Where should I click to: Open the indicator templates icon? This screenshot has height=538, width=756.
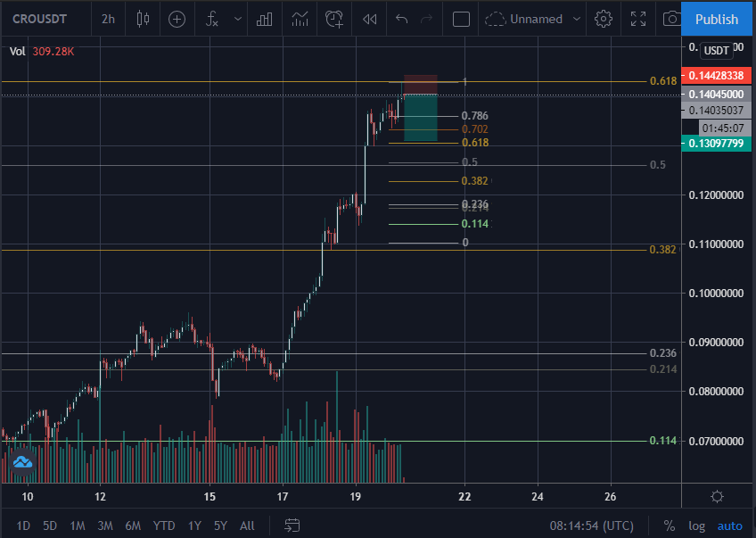click(300, 20)
